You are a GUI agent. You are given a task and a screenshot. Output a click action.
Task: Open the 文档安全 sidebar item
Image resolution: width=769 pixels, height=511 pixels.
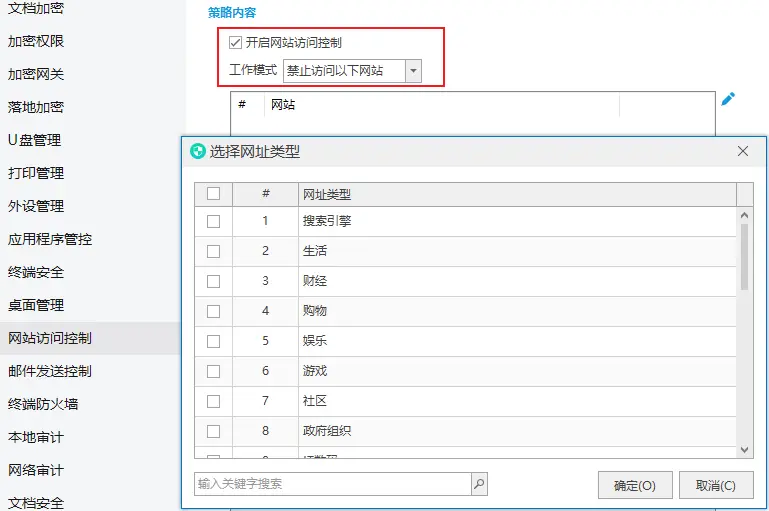pos(36,503)
